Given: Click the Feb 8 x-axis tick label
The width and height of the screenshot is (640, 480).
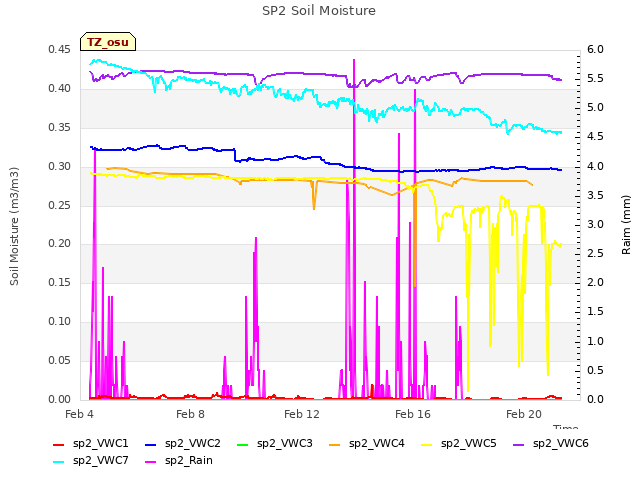Looking at the screenshot, I should coord(190,414).
